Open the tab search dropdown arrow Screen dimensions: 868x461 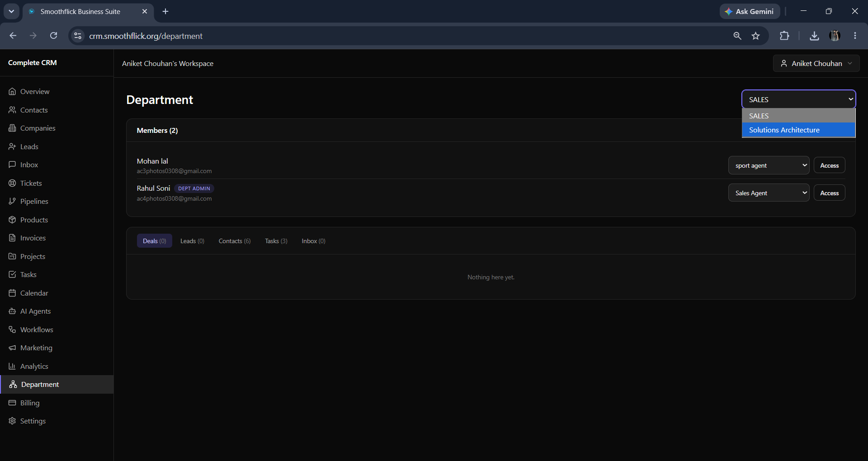(11, 11)
